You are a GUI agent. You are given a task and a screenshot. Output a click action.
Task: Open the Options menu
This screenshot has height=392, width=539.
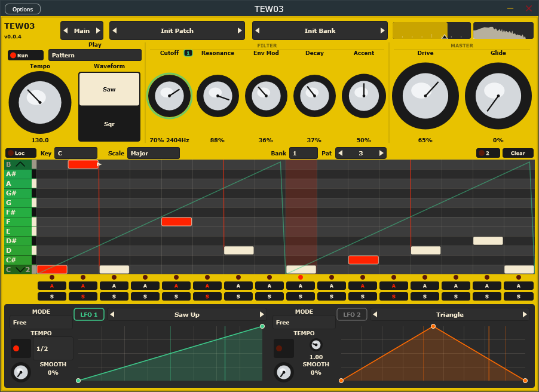pyautogui.click(x=23, y=9)
